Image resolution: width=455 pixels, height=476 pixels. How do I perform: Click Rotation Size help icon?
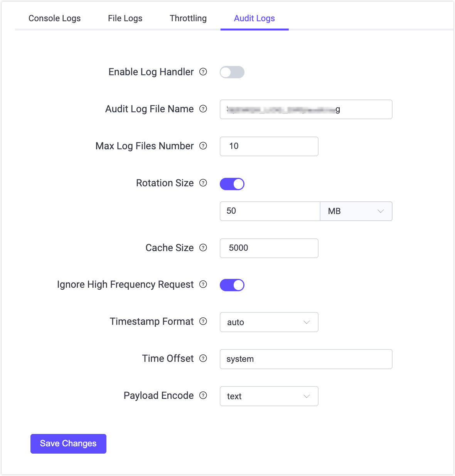click(x=203, y=183)
